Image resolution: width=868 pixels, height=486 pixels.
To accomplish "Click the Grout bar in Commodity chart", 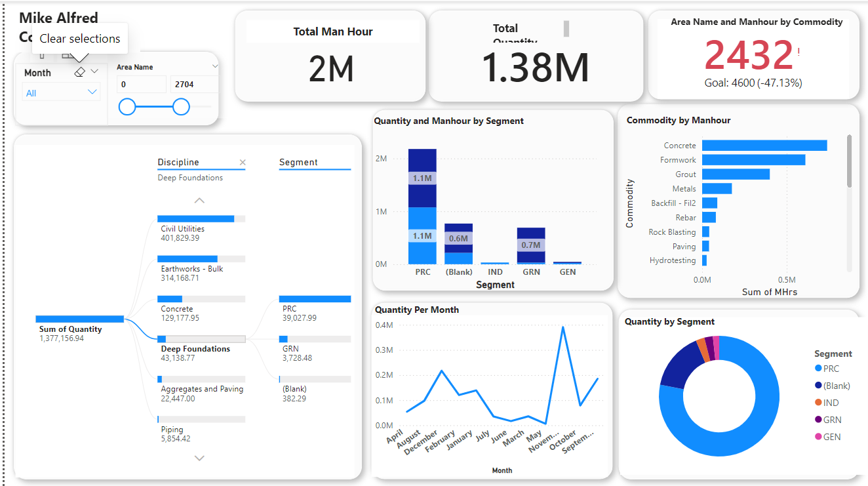I will (x=736, y=174).
